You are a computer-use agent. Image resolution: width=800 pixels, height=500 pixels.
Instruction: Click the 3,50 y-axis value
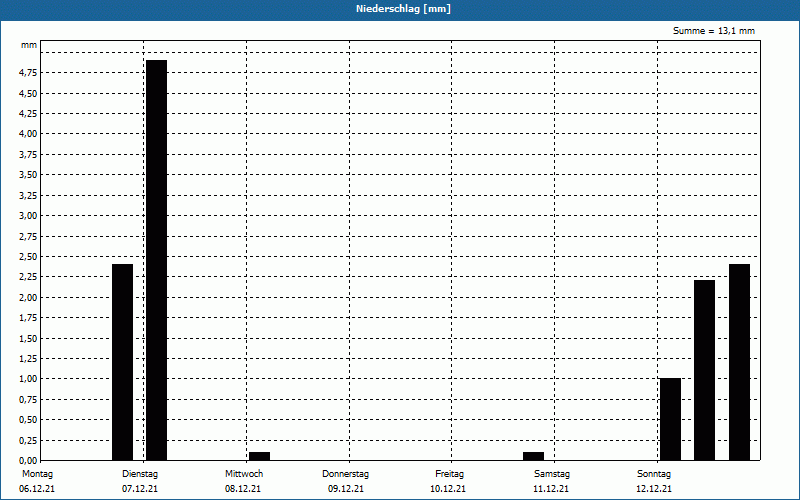[28, 175]
